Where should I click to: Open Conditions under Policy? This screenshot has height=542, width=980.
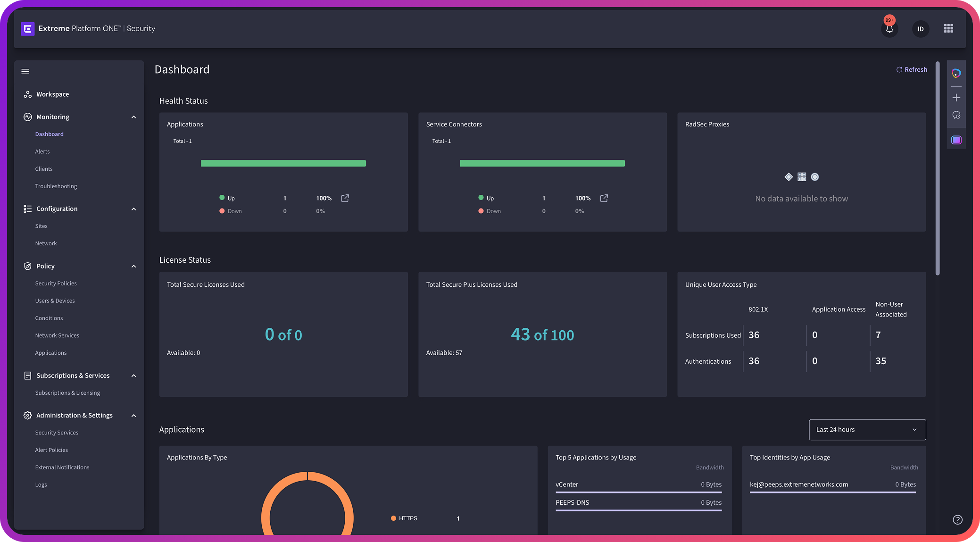tap(49, 318)
